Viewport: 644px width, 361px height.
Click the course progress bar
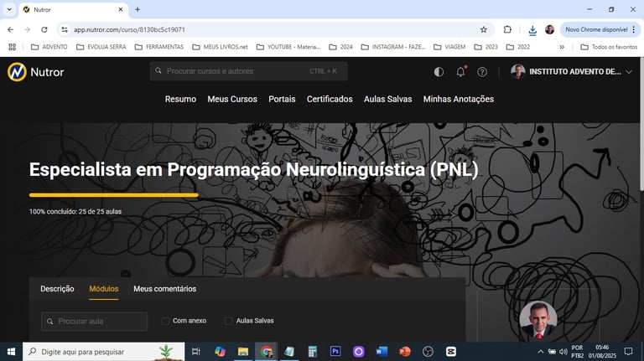coord(114,195)
